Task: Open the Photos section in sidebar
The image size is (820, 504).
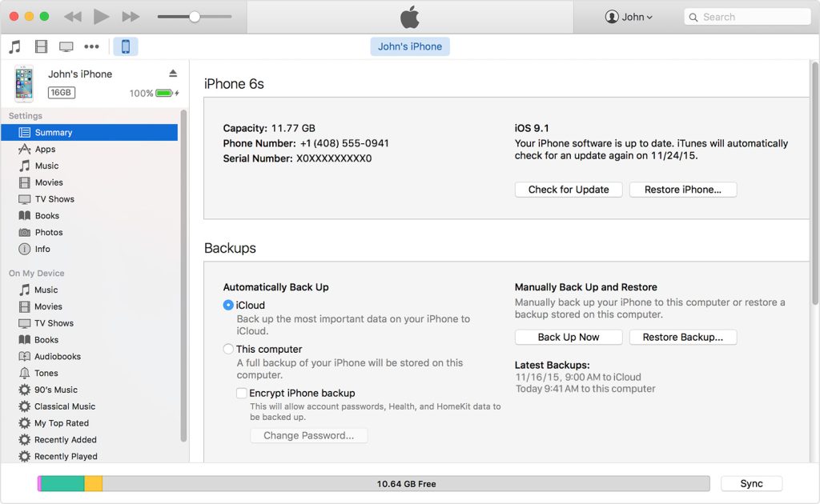Action: coord(50,232)
